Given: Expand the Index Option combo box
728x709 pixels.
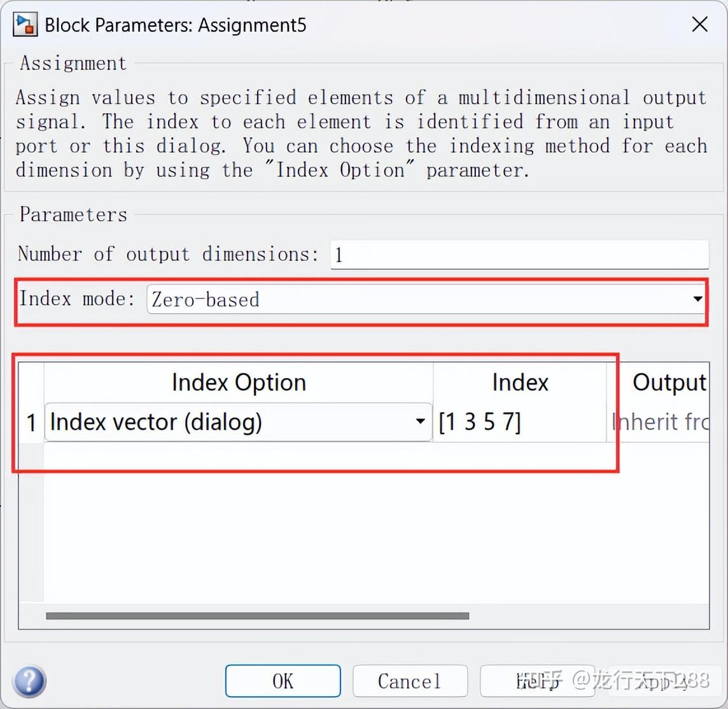Looking at the screenshot, I should (x=419, y=421).
